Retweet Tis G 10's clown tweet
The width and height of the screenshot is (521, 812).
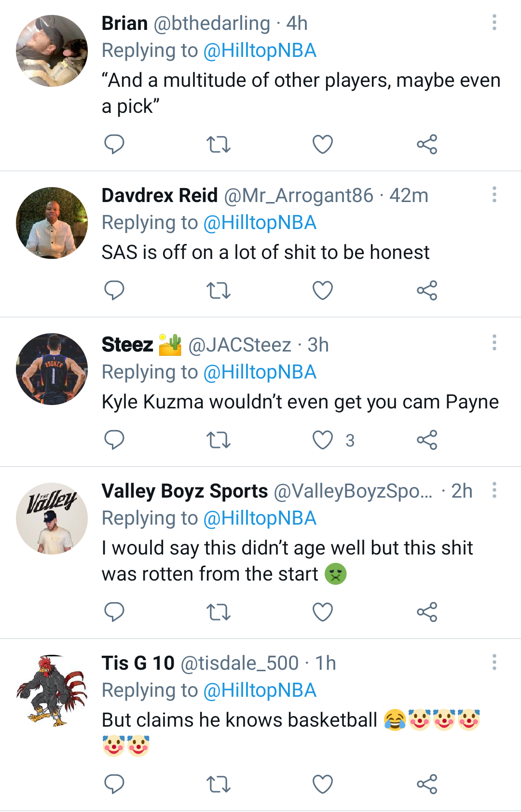[x=219, y=784]
